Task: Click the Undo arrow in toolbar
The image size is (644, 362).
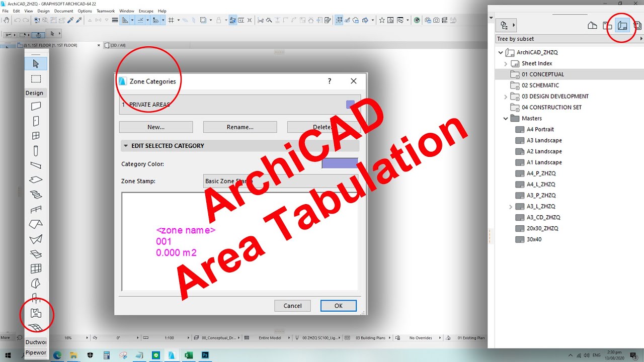Action: tap(17, 20)
